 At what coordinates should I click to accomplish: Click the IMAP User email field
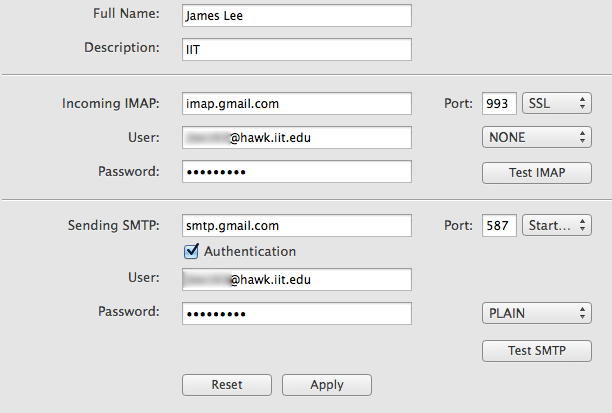(297, 137)
